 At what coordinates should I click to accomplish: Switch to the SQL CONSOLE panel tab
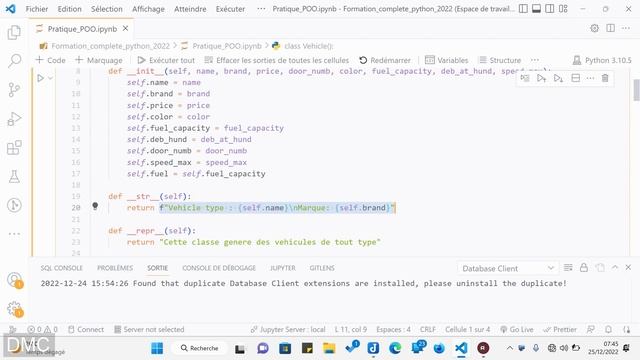[62, 268]
